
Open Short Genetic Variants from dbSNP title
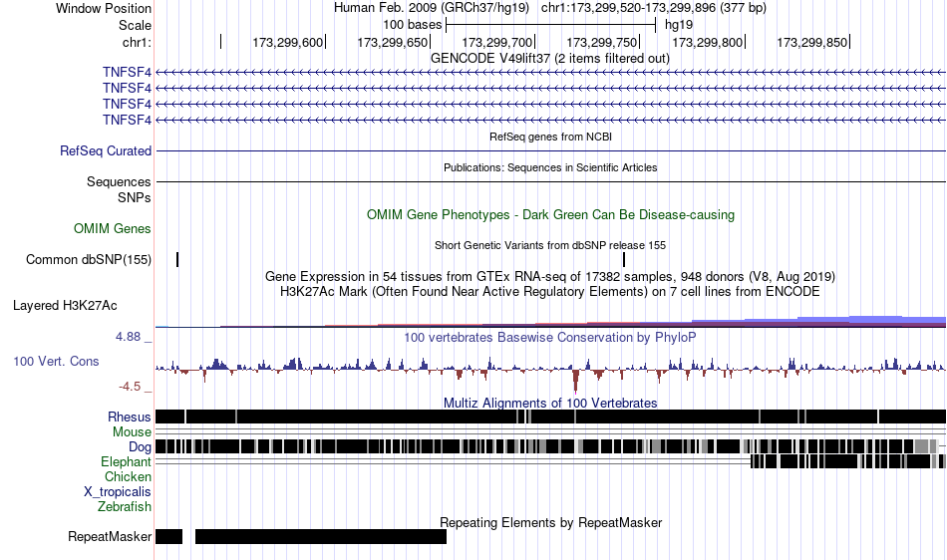click(550, 245)
